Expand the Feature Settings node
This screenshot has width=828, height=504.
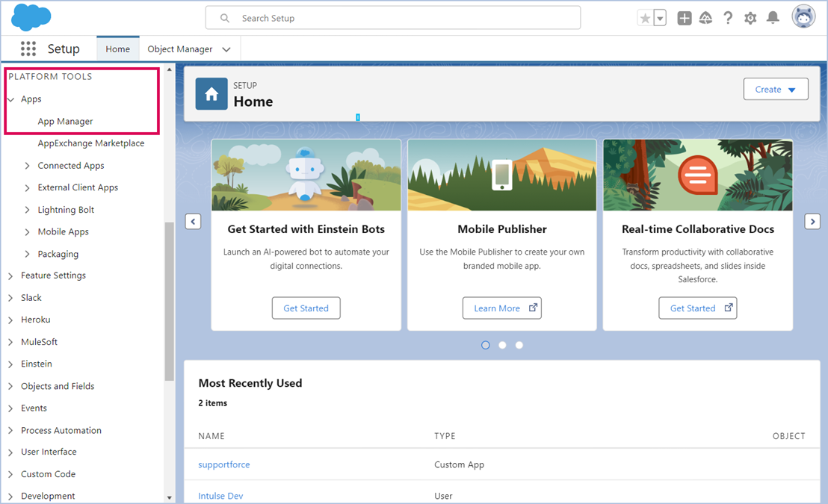tap(10, 276)
